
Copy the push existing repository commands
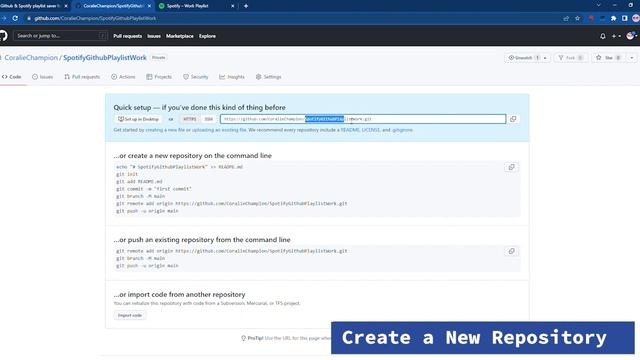(511, 251)
